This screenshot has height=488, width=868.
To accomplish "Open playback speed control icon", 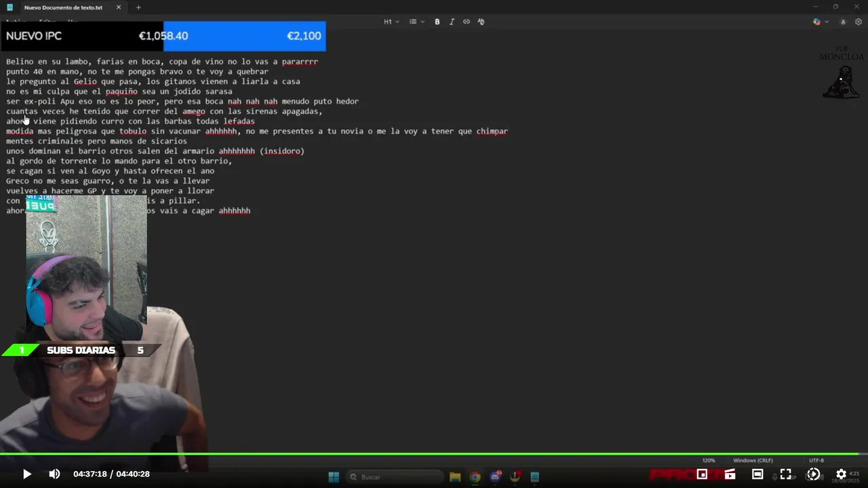I will tap(813, 474).
